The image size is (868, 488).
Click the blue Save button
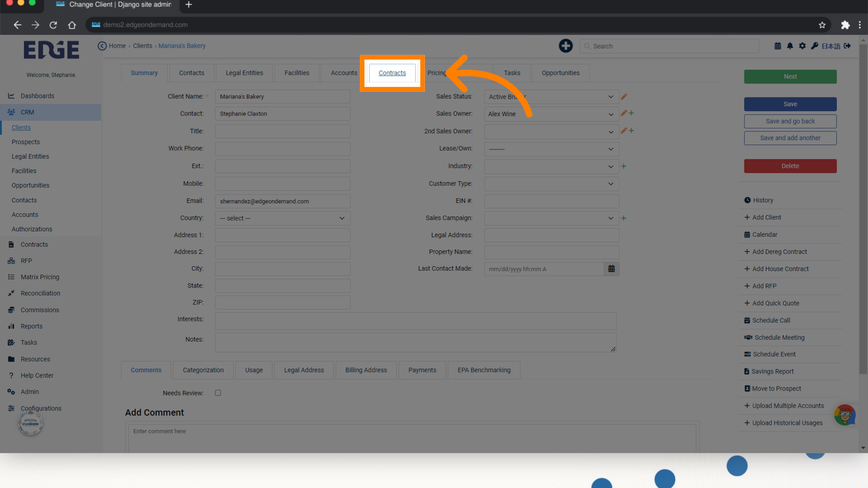(790, 104)
